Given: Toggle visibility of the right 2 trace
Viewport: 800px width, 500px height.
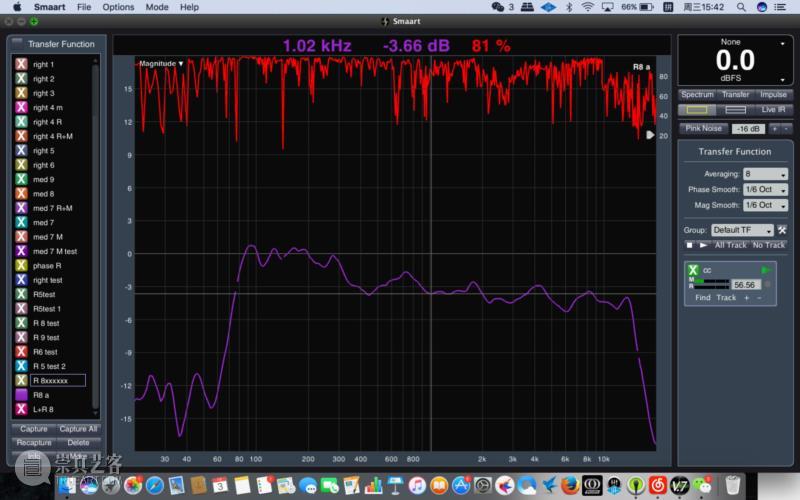Looking at the screenshot, I should 21,79.
